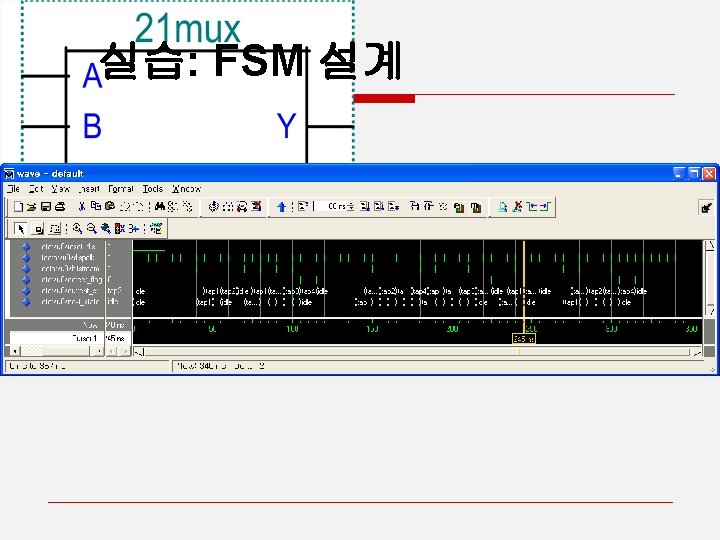Select the fourth signal row ending in _flag
Image resolution: width=720 pixels, height=540 pixels.
point(72,280)
